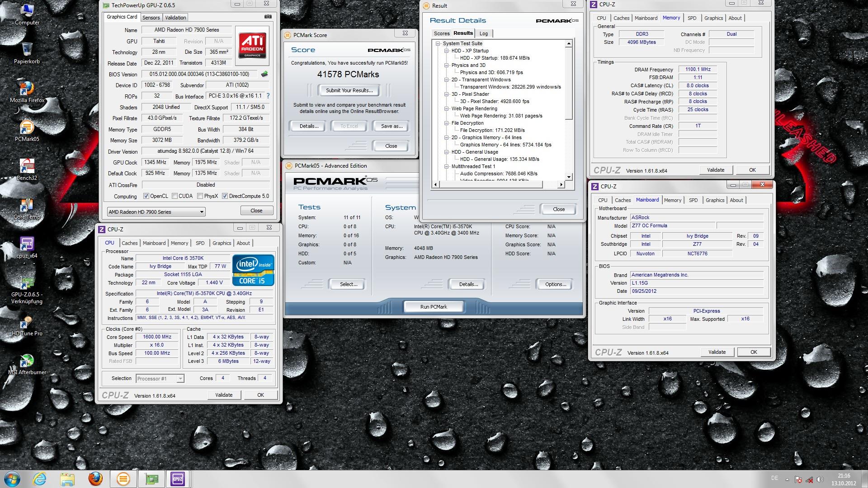
Task: Collapse the HDD - XP Startup node
Action: click(x=446, y=51)
